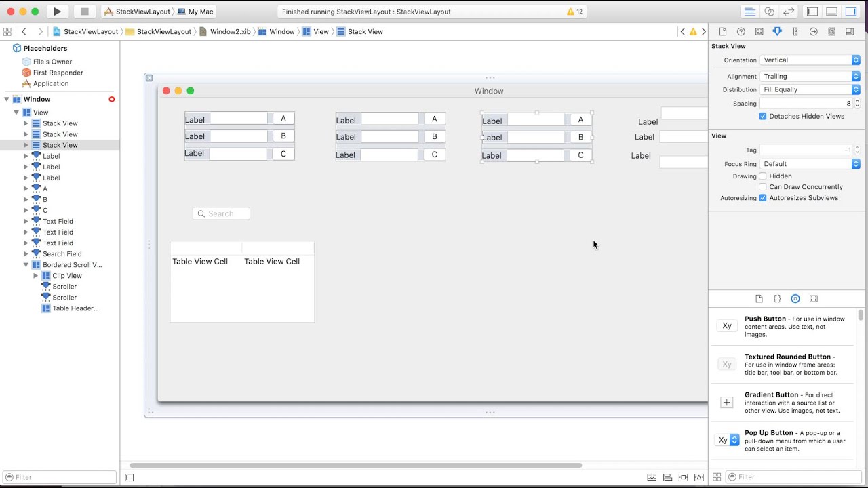Show the Assistant editor
868x488 pixels.
pyautogui.click(x=769, y=12)
